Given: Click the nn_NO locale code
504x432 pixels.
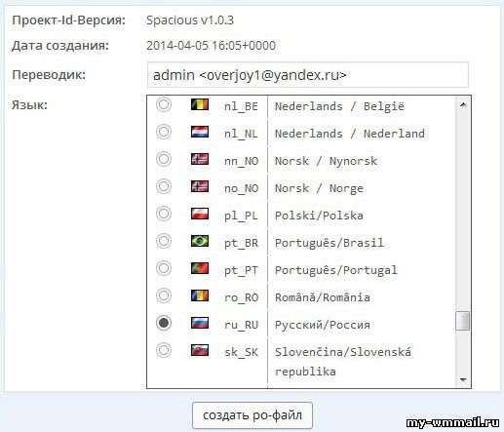Looking at the screenshot, I should point(241,161).
